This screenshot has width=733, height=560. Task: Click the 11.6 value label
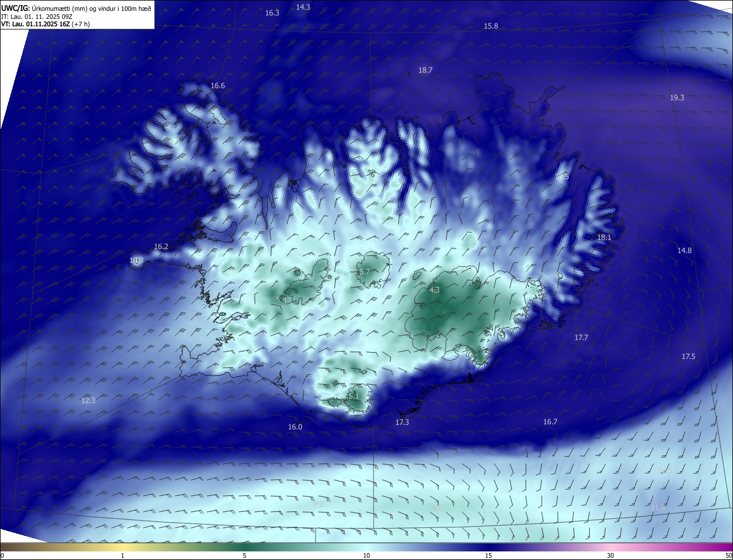[x=659, y=508]
